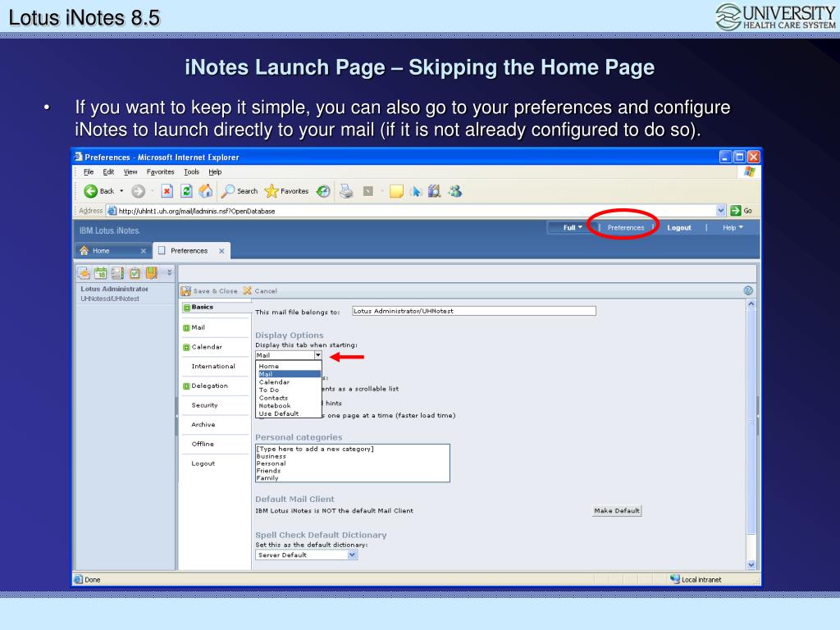
Task: Open the View menu
Action: 130,172
